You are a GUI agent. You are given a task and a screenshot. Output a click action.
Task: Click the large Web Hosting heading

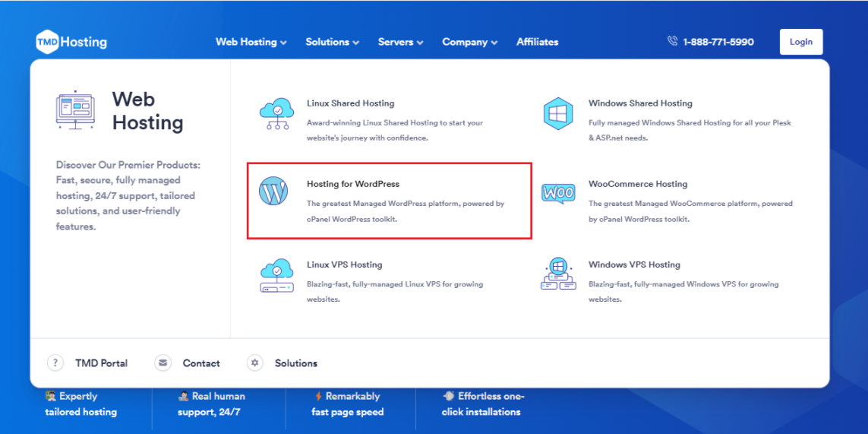click(148, 111)
